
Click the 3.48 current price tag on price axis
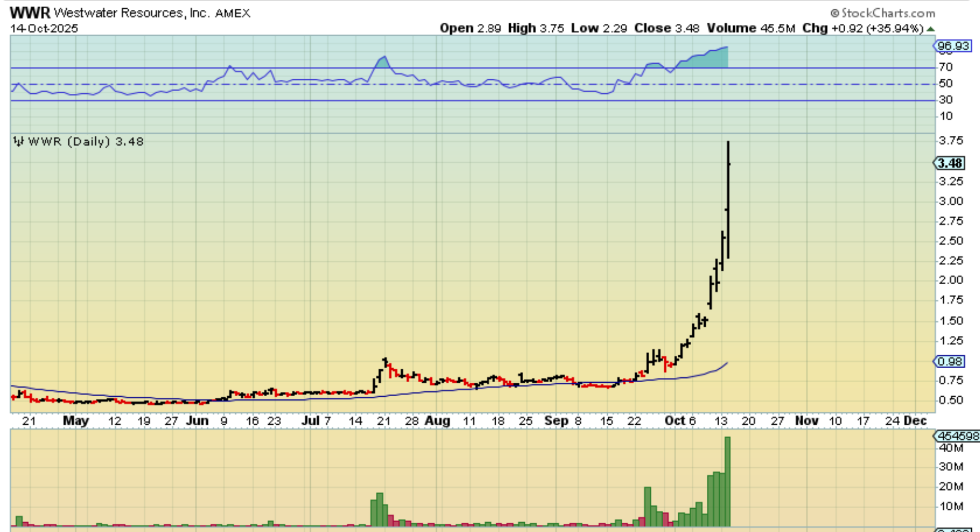pos(950,163)
